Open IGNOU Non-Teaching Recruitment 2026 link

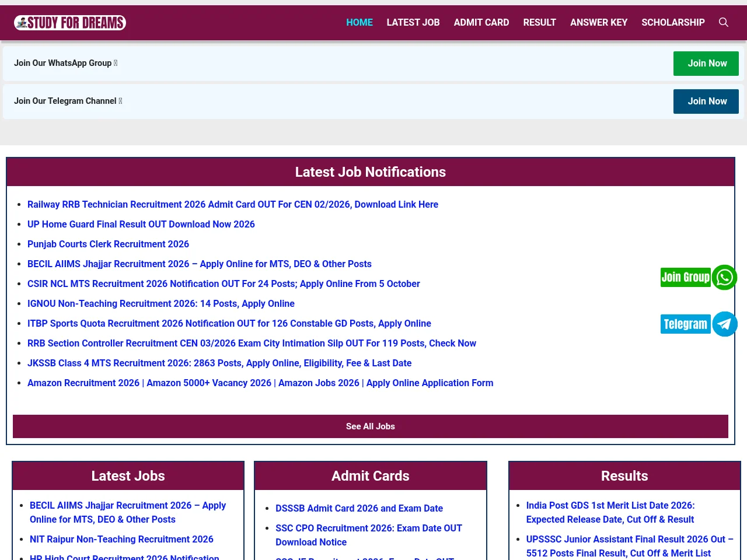coord(161,304)
